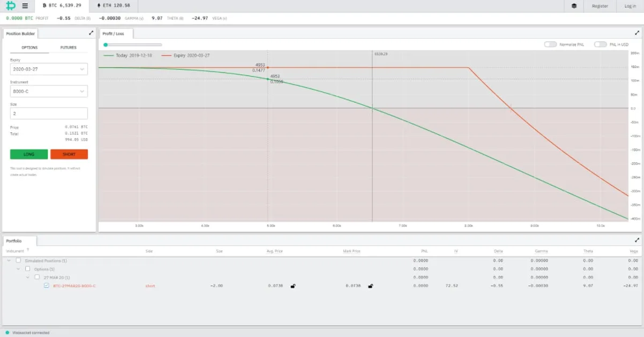The height and width of the screenshot is (337, 644).
Task: Click the Register link
Action: click(600, 6)
